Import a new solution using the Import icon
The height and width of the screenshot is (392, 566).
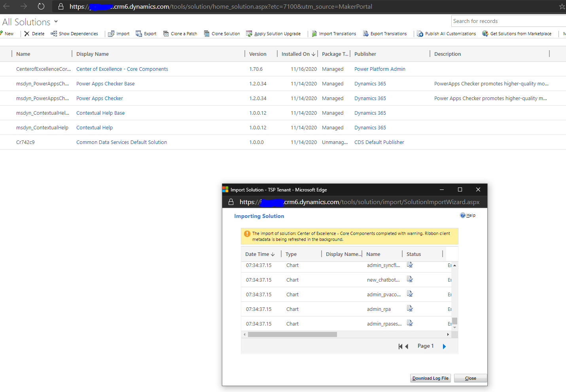118,34
